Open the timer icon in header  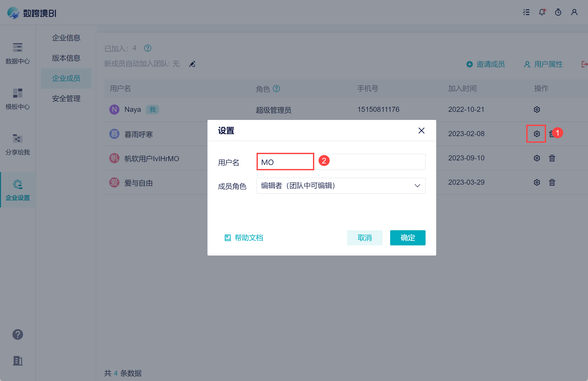(558, 12)
